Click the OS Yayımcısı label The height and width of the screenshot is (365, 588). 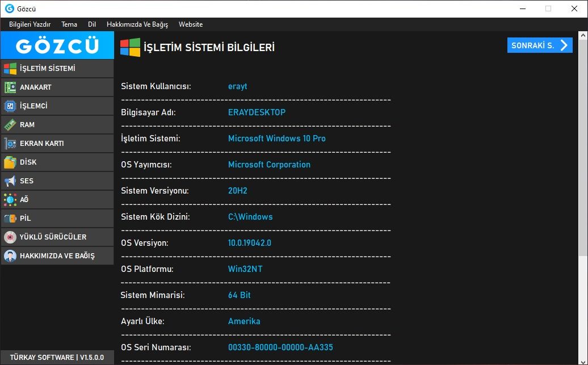146,165
